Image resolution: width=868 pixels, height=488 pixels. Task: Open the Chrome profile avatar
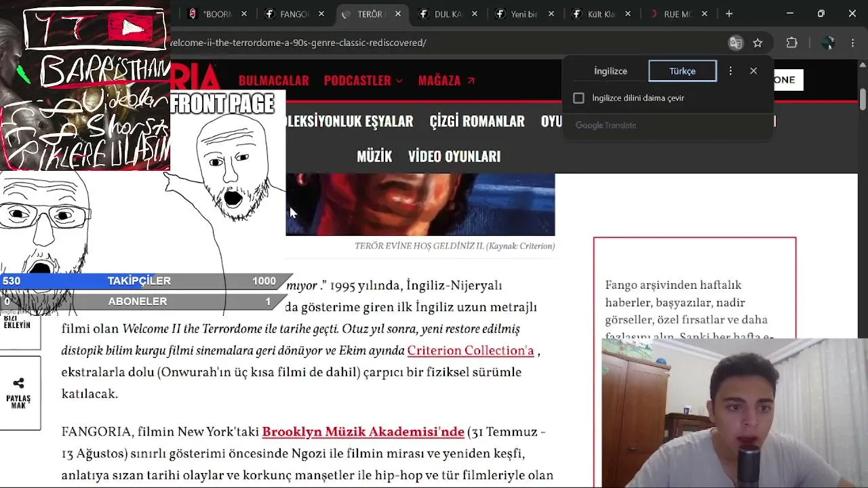click(827, 43)
